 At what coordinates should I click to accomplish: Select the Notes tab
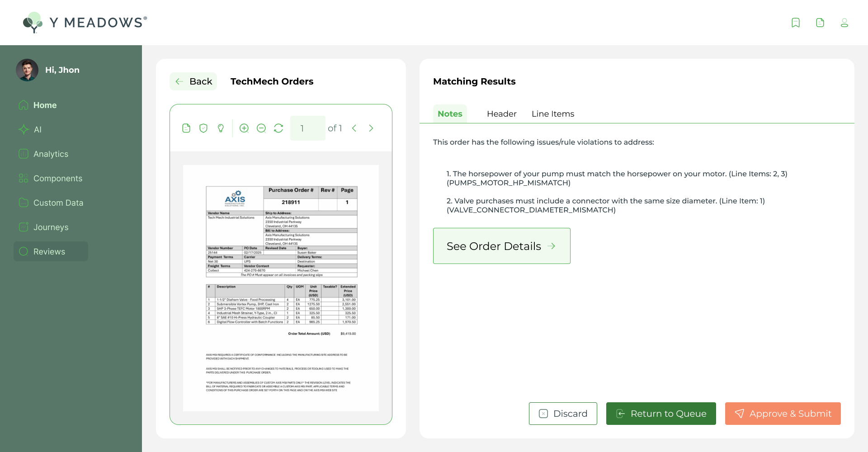point(450,114)
